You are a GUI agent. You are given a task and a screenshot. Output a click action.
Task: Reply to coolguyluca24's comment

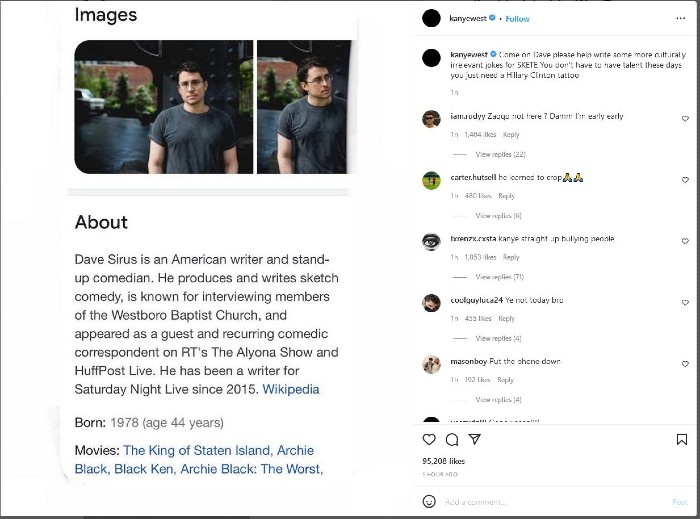pyautogui.click(x=506, y=319)
